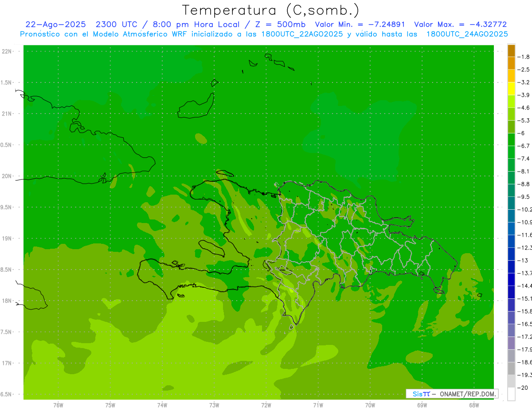
Task: Pick the teal swatch between -9.5 and -10.2
Action: point(511,203)
